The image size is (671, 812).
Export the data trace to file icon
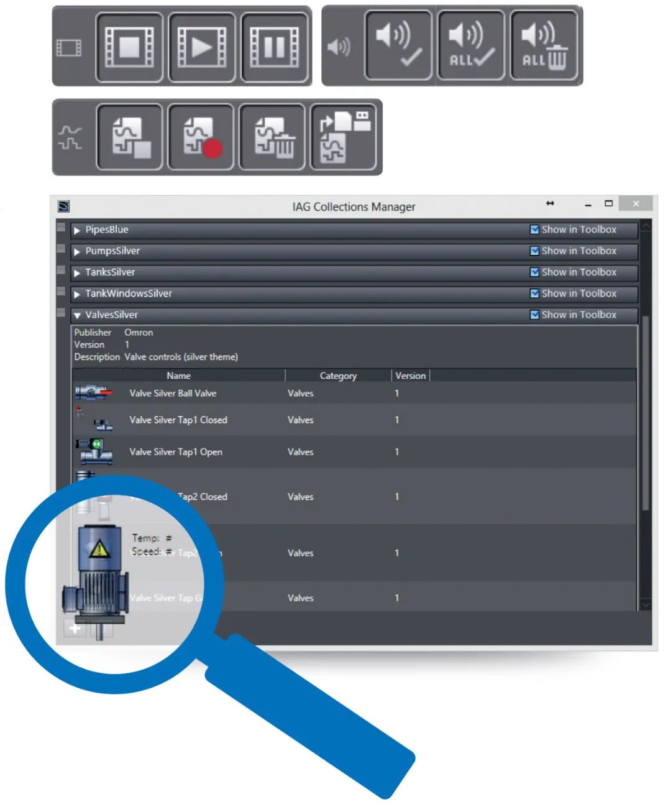point(344,137)
